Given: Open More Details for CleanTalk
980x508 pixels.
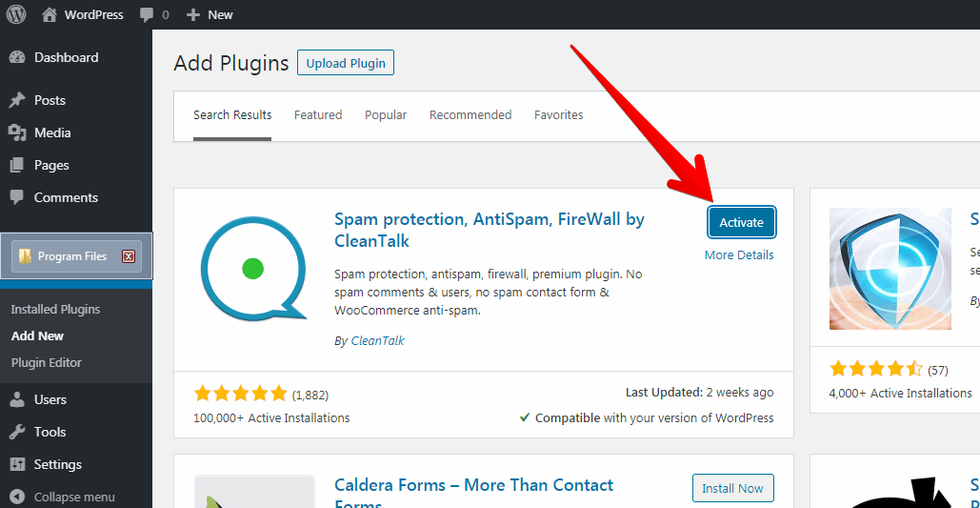Looking at the screenshot, I should 739,255.
